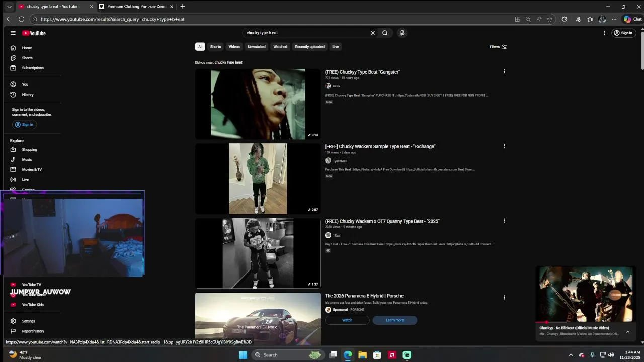
Task: Click Watch on Porsche ad
Action: [x=347, y=320]
